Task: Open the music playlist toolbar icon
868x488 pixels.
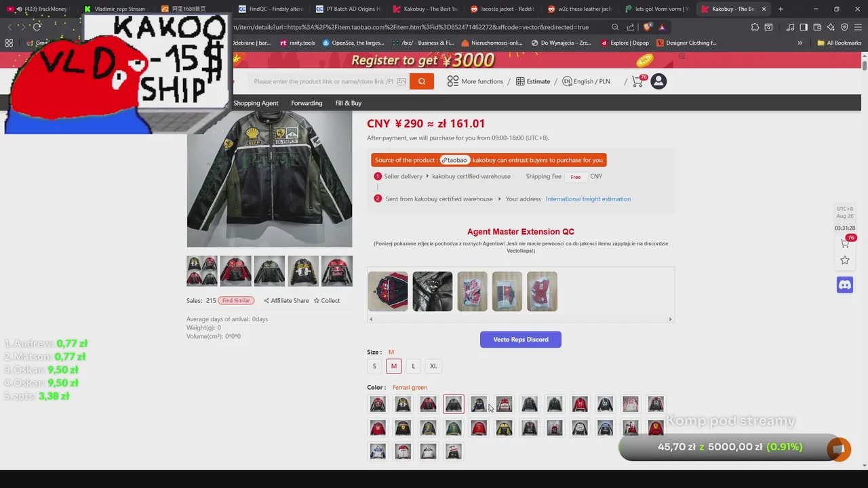Action: point(790,27)
